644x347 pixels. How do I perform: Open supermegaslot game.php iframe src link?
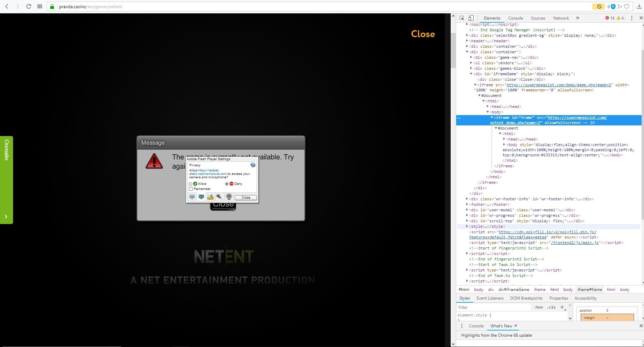click(x=559, y=85)
